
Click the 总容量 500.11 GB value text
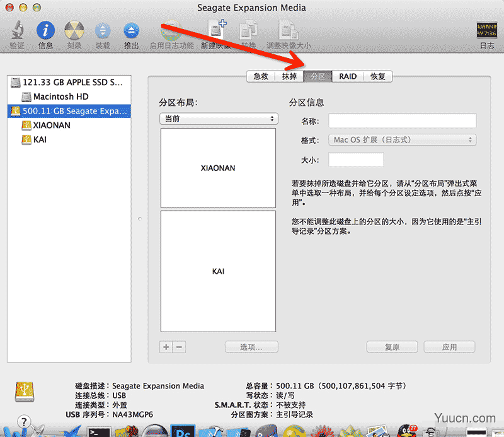[x=341, y=386]
